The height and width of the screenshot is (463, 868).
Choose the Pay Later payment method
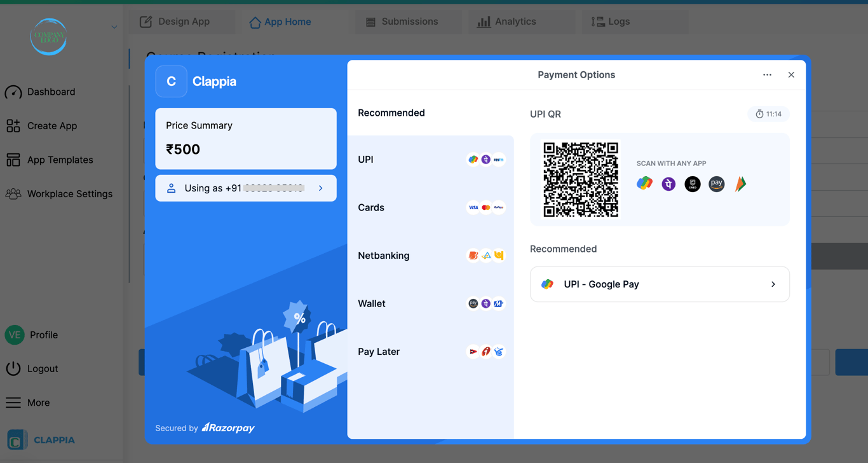click(431, 352)
